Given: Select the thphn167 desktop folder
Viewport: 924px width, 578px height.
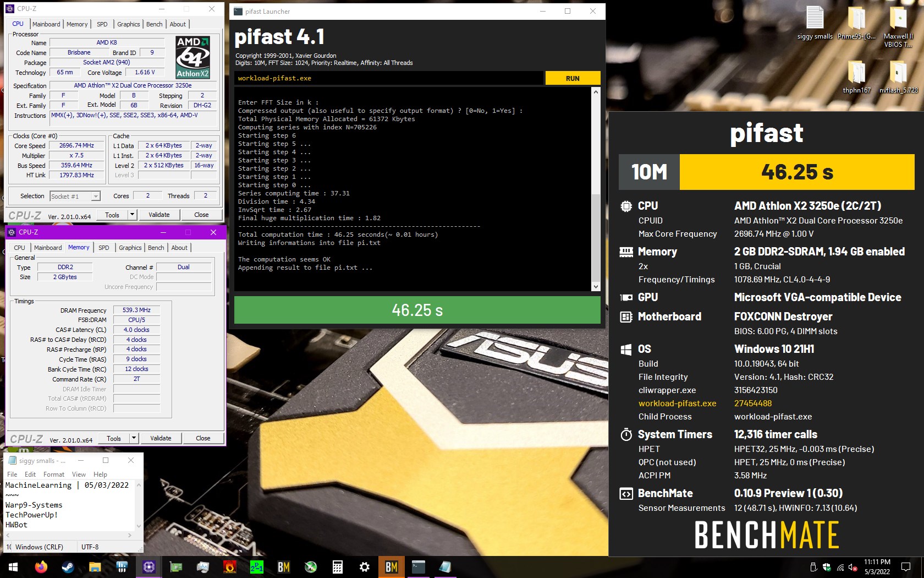Looking at the screenshot, I should 856,77.
